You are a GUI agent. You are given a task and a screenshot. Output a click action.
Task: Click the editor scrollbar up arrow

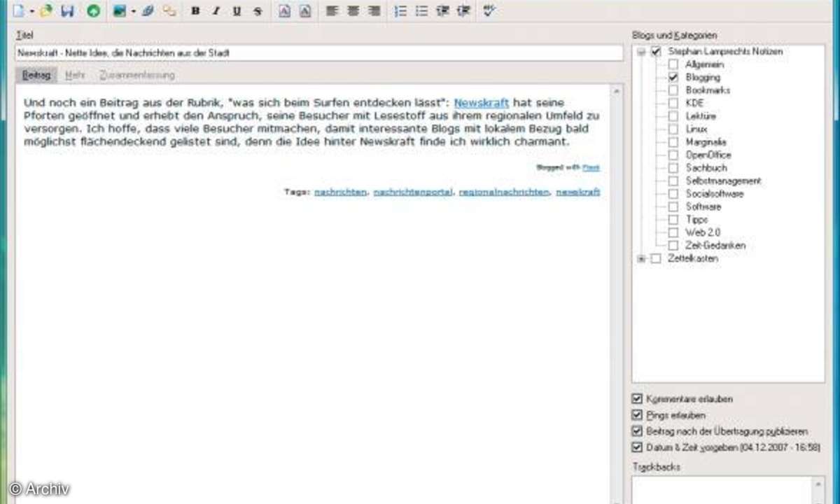point(617,91)
